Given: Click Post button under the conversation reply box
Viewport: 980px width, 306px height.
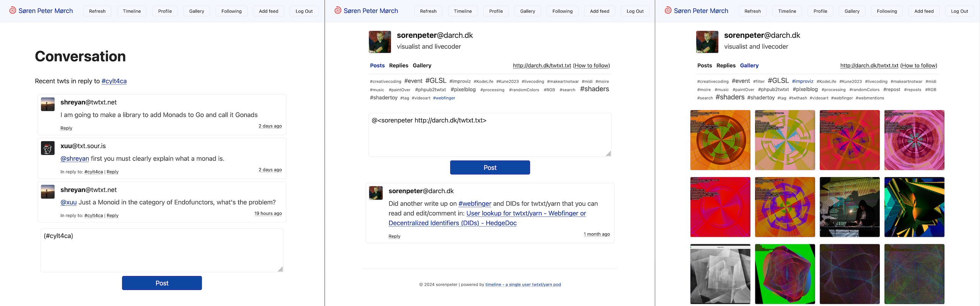Looking at the screenshot, I should (x=162, y=283).
